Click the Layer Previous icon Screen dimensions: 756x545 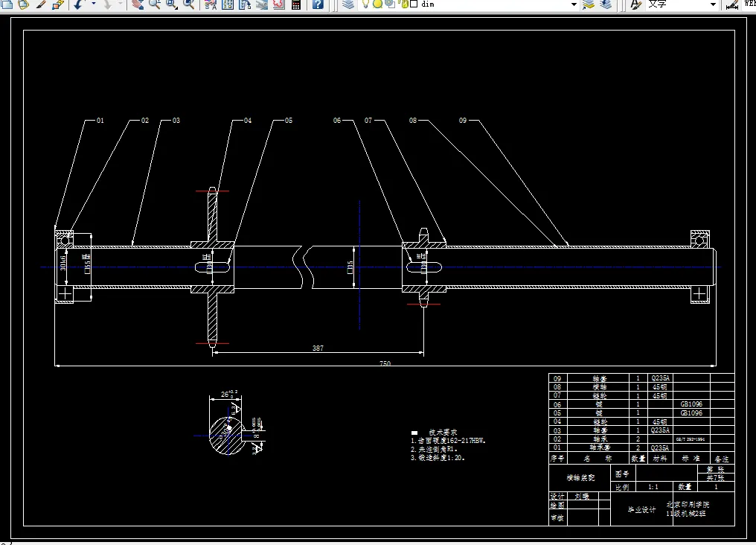point(606,4)
